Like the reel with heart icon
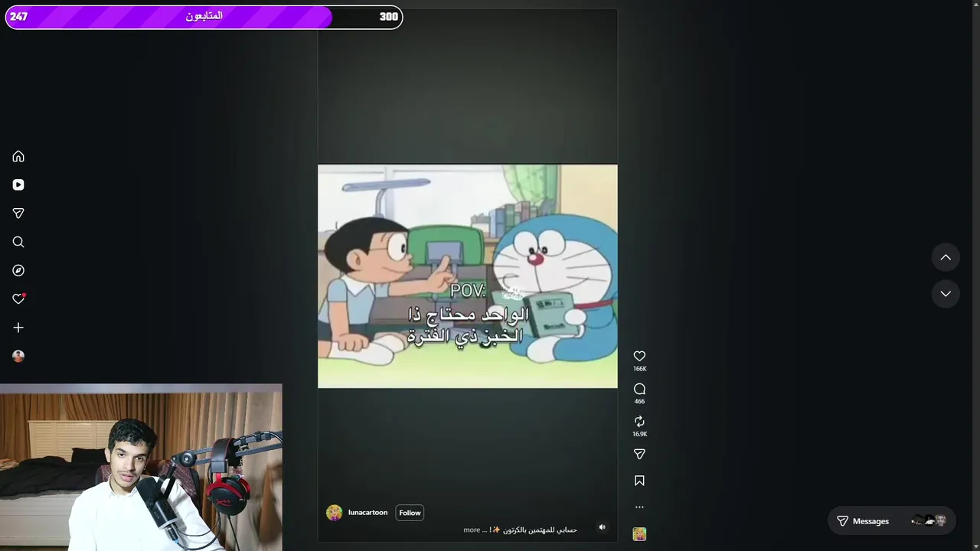Screen dimensions: 980x551 point(639,356)
